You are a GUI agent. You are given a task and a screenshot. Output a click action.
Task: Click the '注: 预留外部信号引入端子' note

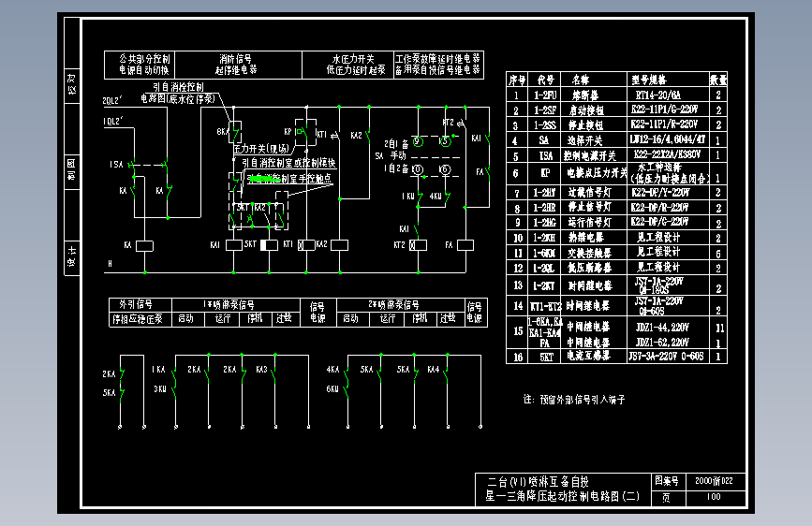pyautogui.click(x=574, y=399)
